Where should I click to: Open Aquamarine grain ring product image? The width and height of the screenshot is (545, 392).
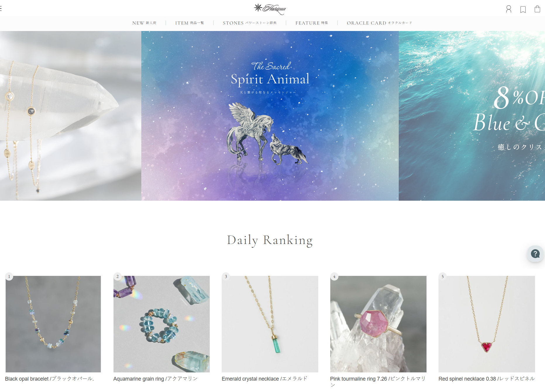coord(161,324)
